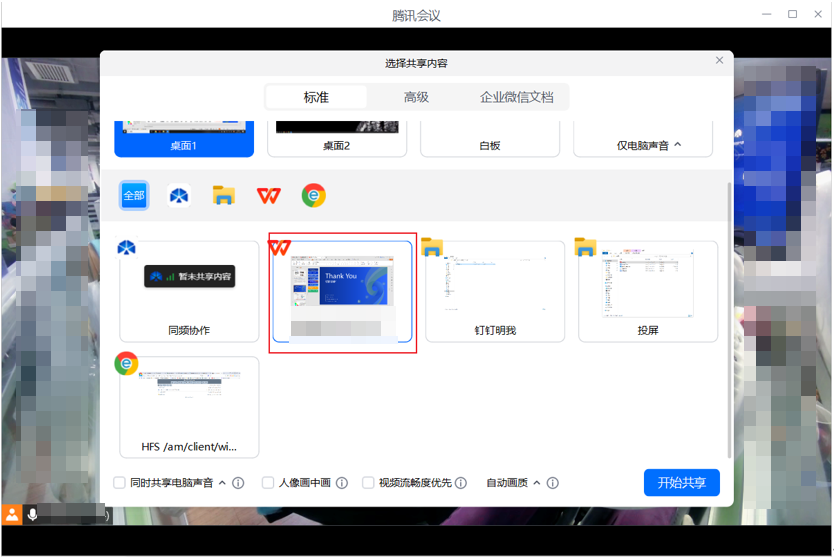Click the microphone icon in bottom status bar
834x559 pixels.
[33, 514]
